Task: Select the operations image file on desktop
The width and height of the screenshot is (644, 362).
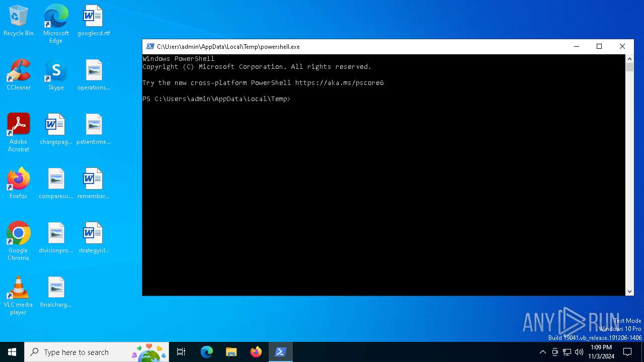Action: pyautogui.click(x=94, y=75)
